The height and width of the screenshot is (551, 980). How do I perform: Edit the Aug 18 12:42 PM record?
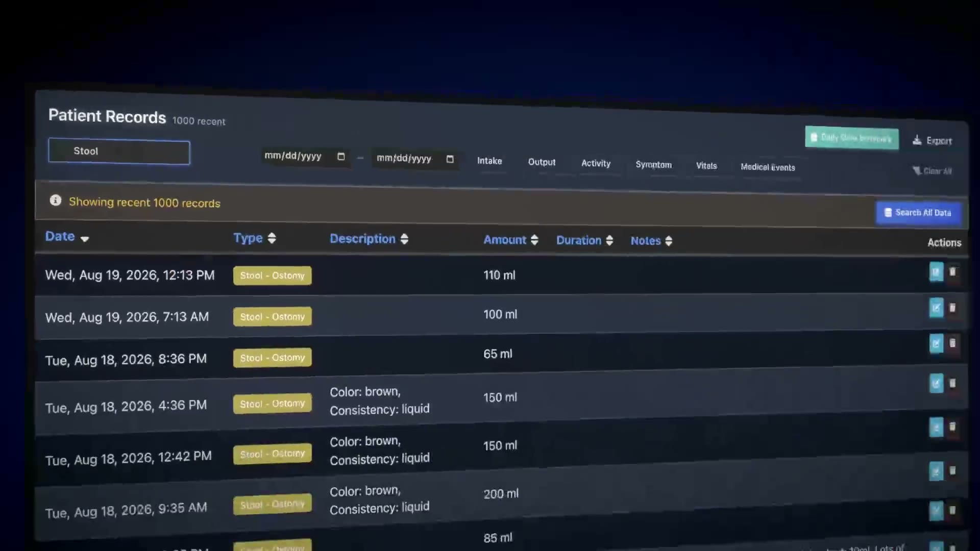pos(936,427)
